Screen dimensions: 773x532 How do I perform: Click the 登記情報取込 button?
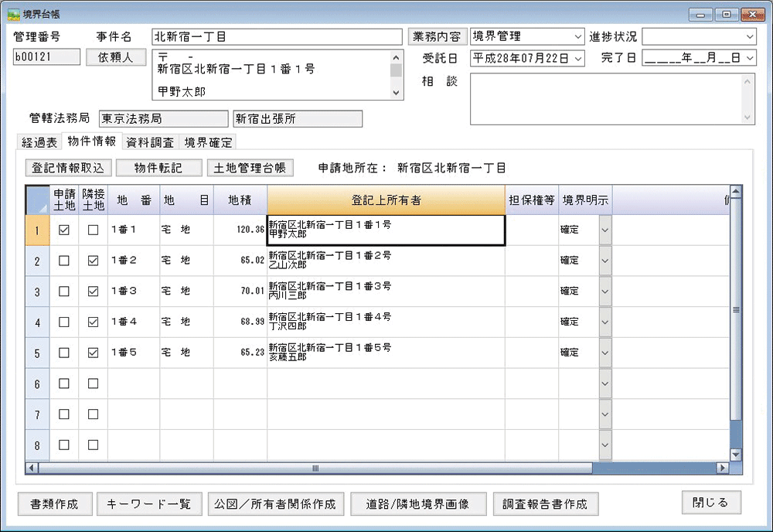pos(68,168)
